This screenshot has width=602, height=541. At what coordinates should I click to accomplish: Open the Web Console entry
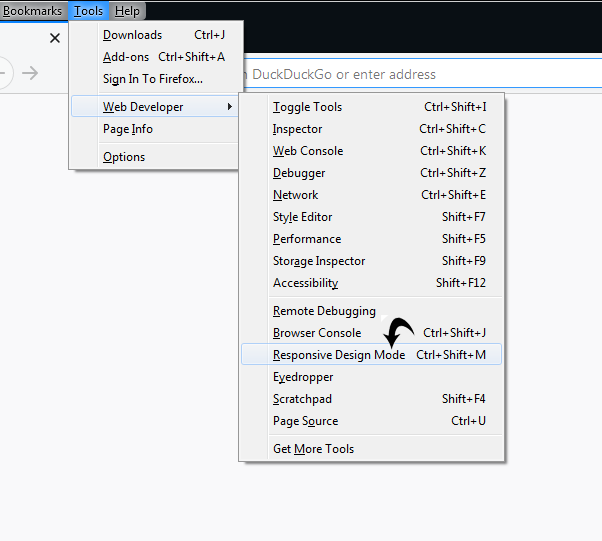click(371, 151)
